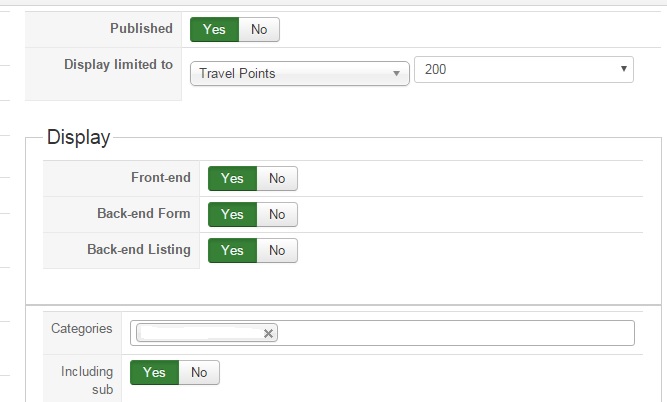Select the category tag chip
Image resolution: width=667 pixels, height=402 pixels.
click(x=200, y=334)
